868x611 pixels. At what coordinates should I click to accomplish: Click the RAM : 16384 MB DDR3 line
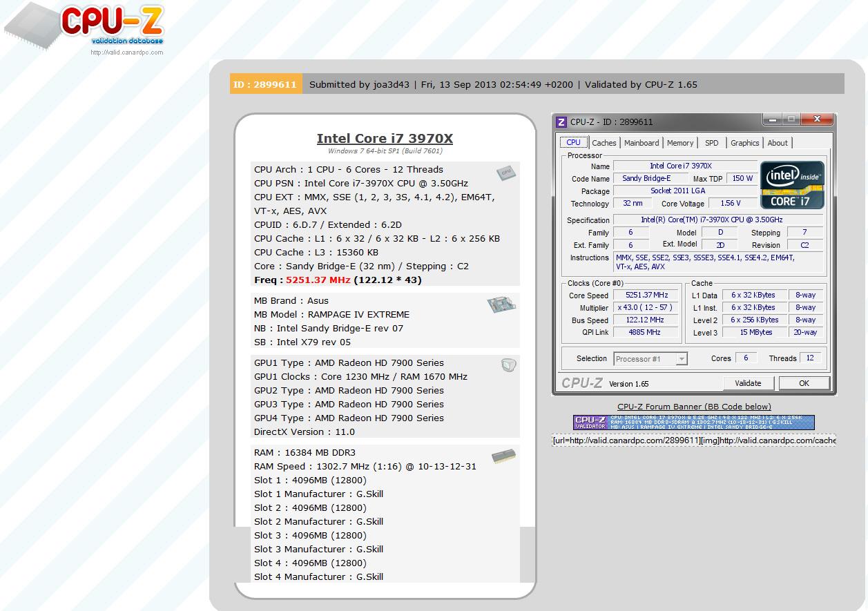click(x=305, y=452)
